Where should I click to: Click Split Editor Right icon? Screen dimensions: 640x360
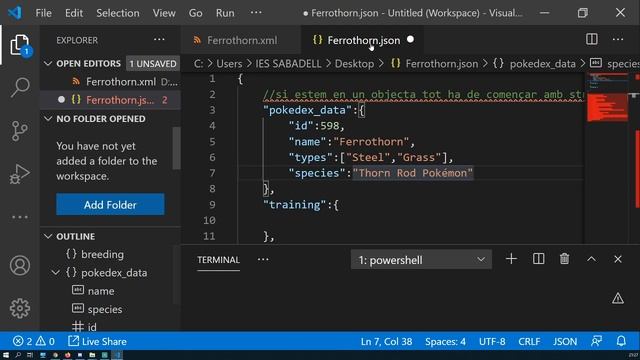pyautogui.click(x=591, y=40)
